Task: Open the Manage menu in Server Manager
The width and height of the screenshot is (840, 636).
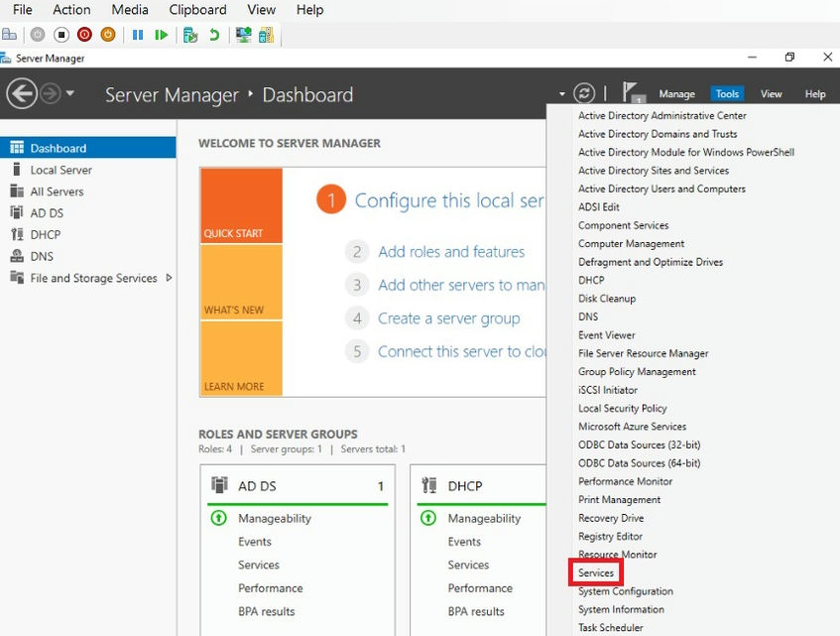Action: pyautogui.click(x=676, y=94)
